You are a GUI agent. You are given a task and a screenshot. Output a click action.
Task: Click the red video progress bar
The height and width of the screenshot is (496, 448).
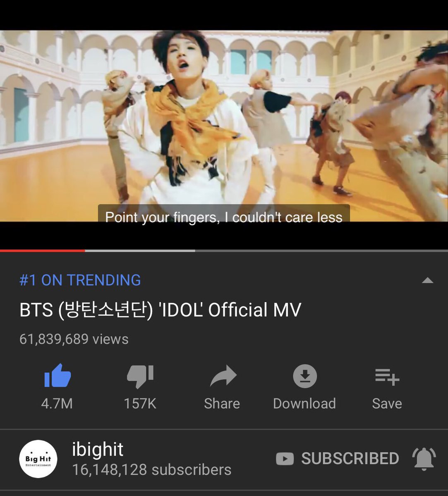42,250
